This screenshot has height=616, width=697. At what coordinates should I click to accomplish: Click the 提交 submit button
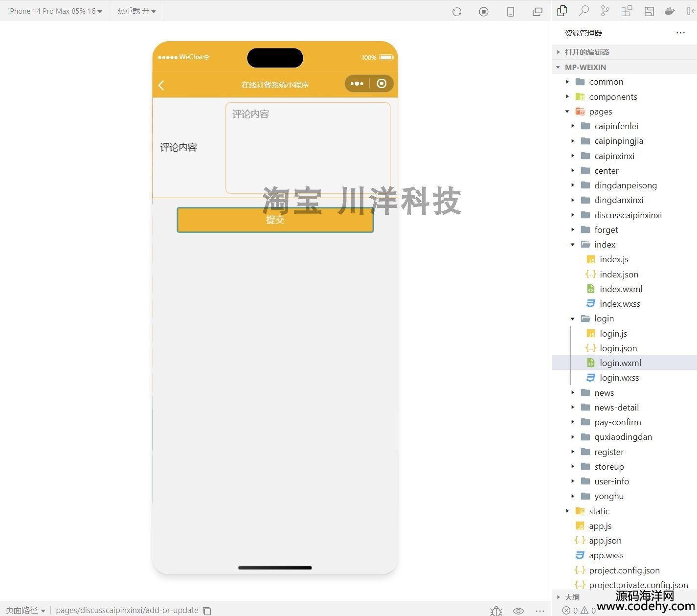pyautogui.click(x=275, y=220)
